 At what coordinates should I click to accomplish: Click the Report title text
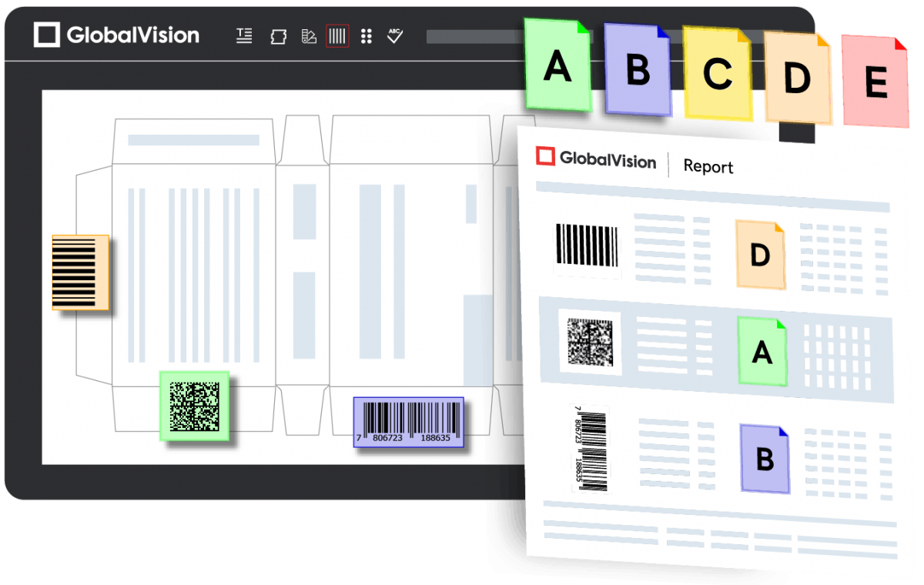708,166
